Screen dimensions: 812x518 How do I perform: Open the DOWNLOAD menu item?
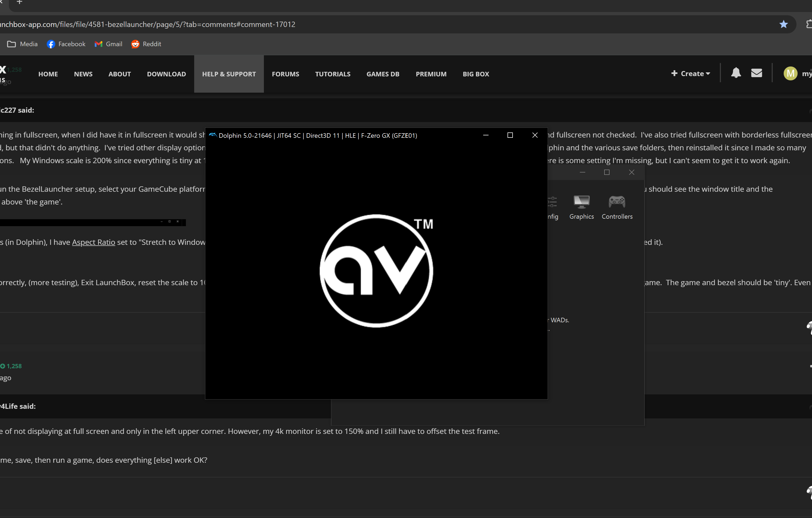(x=167, y=74)
